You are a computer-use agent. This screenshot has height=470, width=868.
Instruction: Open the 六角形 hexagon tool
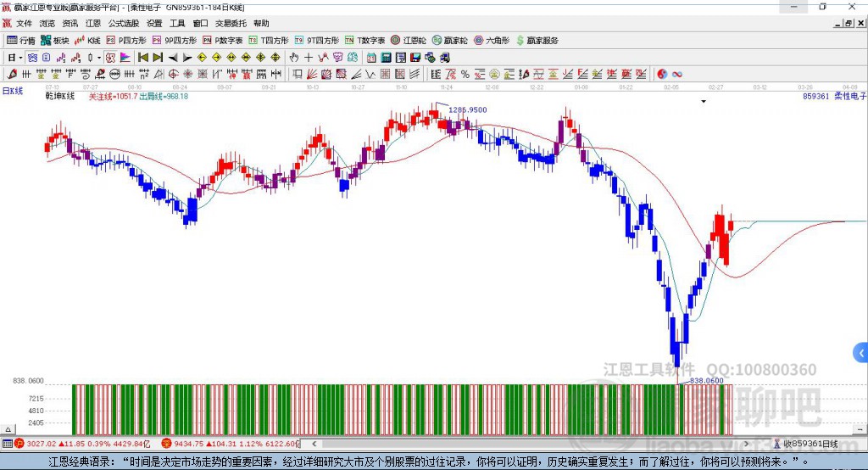492,41
